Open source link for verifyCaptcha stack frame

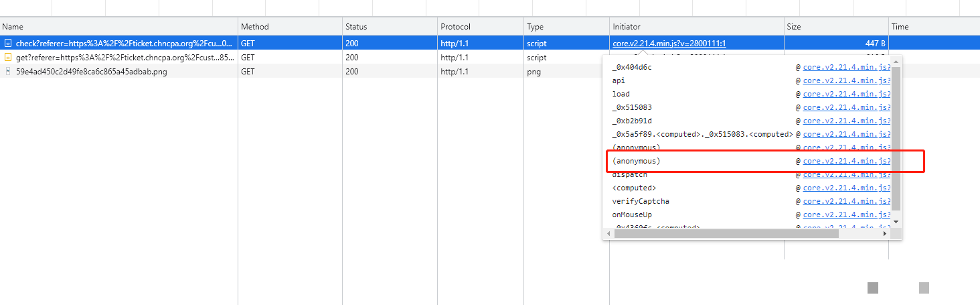[846, 201]
